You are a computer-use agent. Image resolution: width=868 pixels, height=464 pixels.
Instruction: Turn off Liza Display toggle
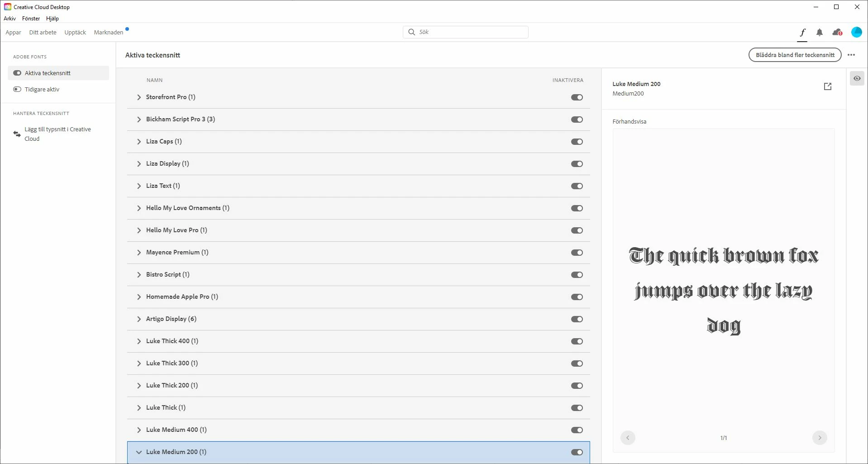click(x=577, y=164)
